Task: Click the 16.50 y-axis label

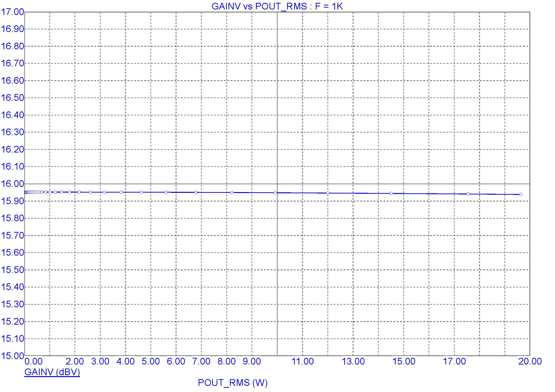Action: 13,98
